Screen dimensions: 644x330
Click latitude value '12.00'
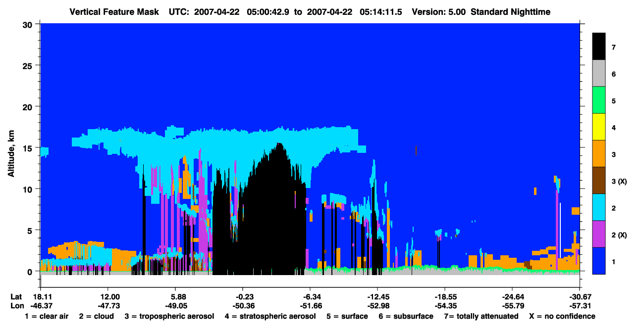click(x=107, y=296)
